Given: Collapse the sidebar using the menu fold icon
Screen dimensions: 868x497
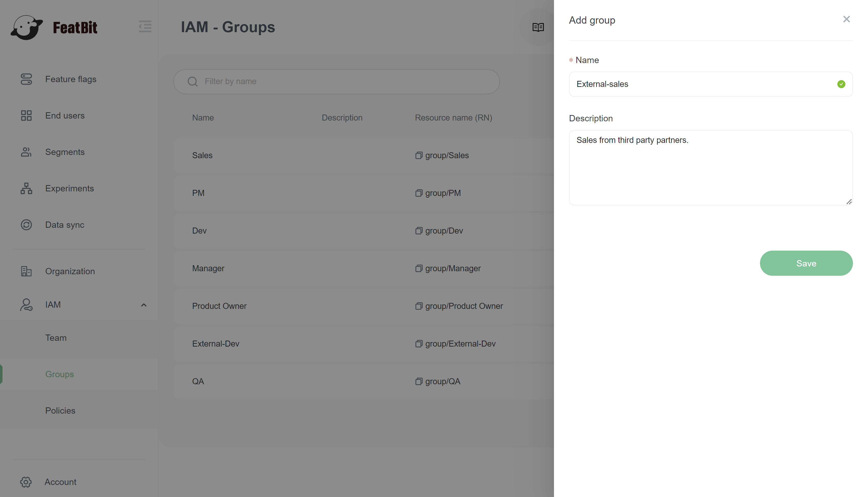Looking at the screenshot, I should tap(145, 27).
